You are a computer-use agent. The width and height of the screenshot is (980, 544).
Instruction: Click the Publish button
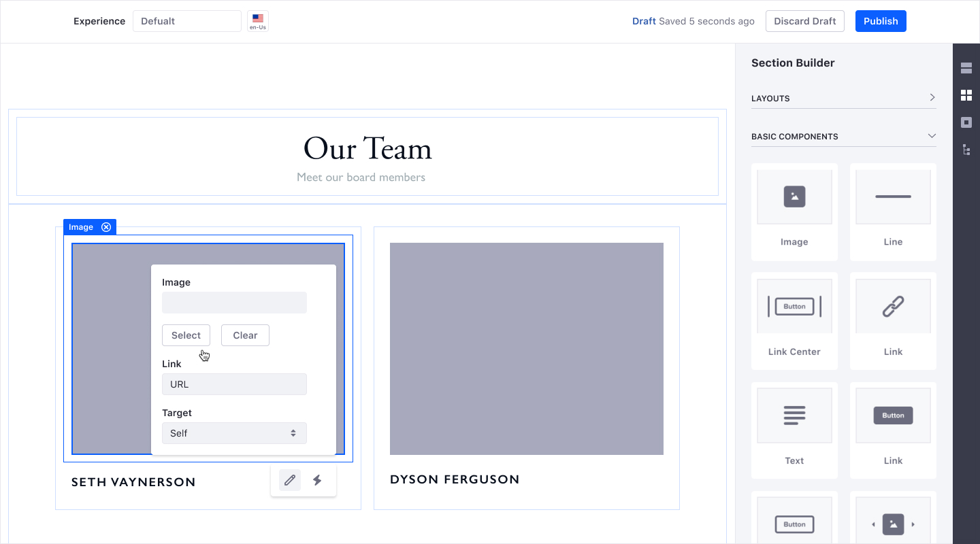(x=881, y=21)
